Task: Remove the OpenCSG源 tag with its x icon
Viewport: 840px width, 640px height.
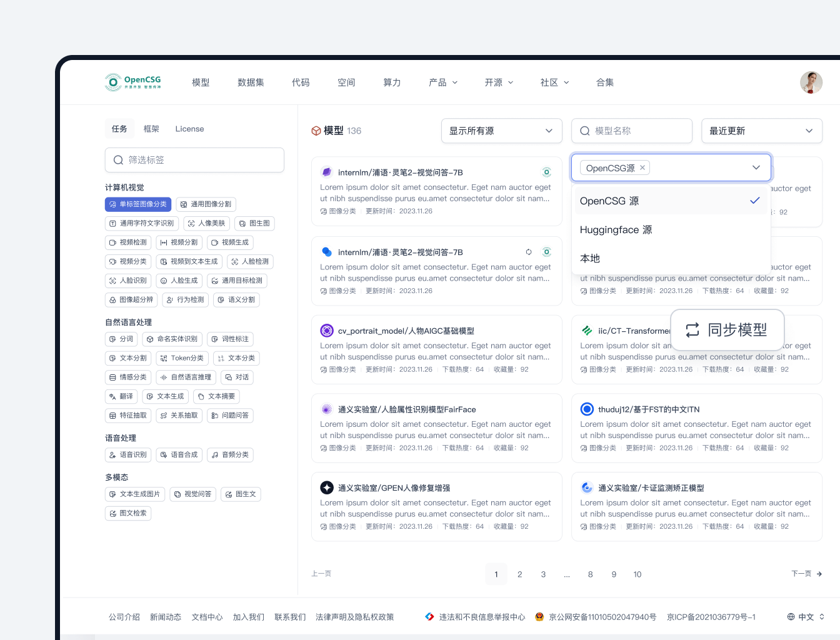Action: tap(642, 167)
